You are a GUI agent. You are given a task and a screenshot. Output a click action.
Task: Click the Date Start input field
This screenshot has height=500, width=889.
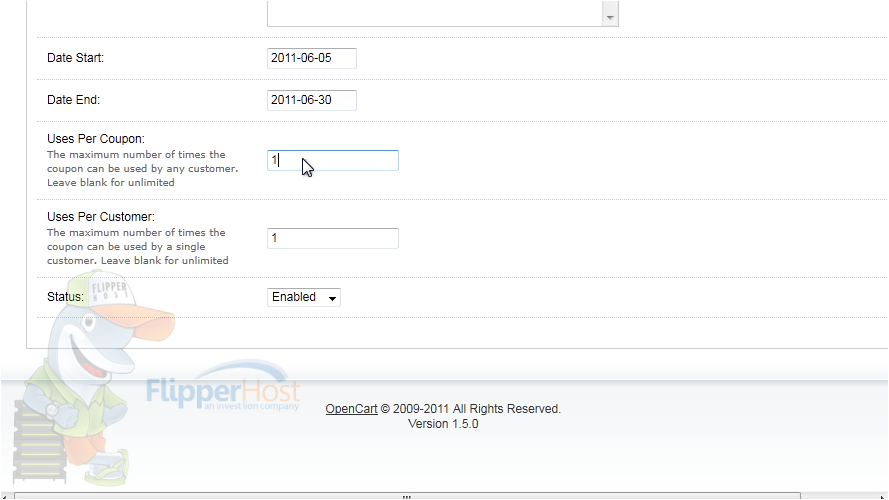(312, 58)
